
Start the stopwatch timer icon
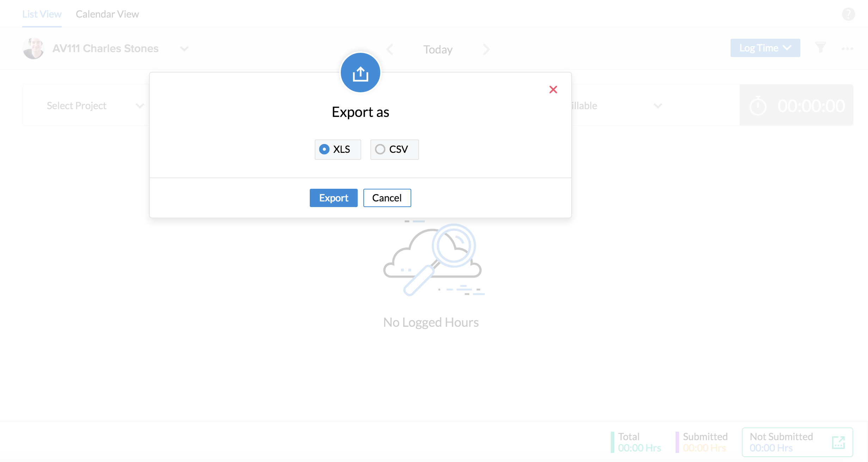pyautogui.click(x=758, y=106)
